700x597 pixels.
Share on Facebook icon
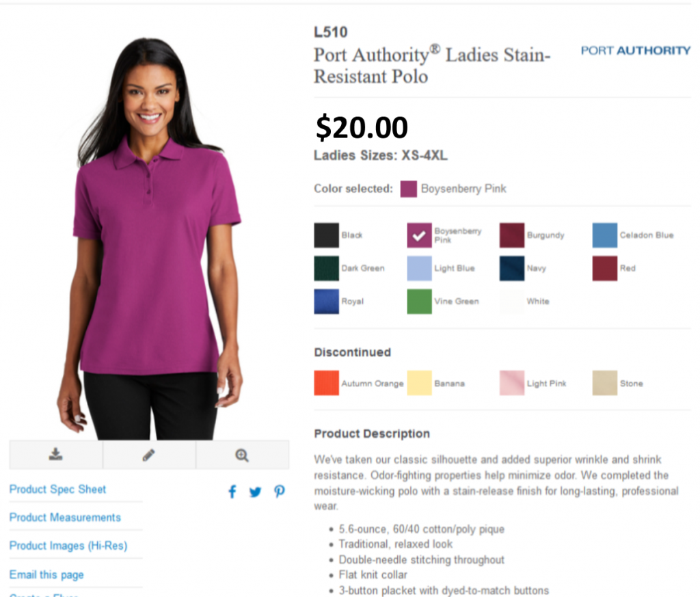coord(232,492)
